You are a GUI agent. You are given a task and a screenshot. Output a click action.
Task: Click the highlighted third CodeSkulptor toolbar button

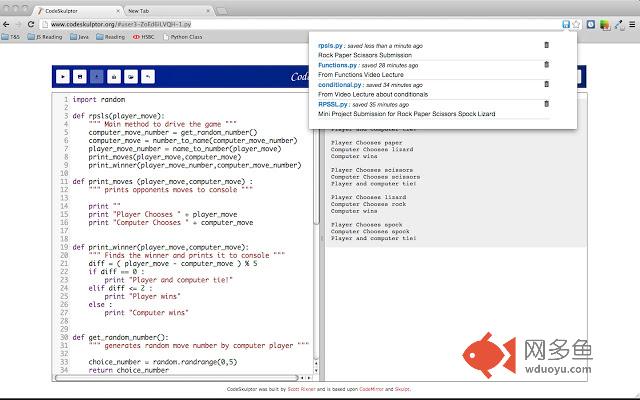coord(97,76)
